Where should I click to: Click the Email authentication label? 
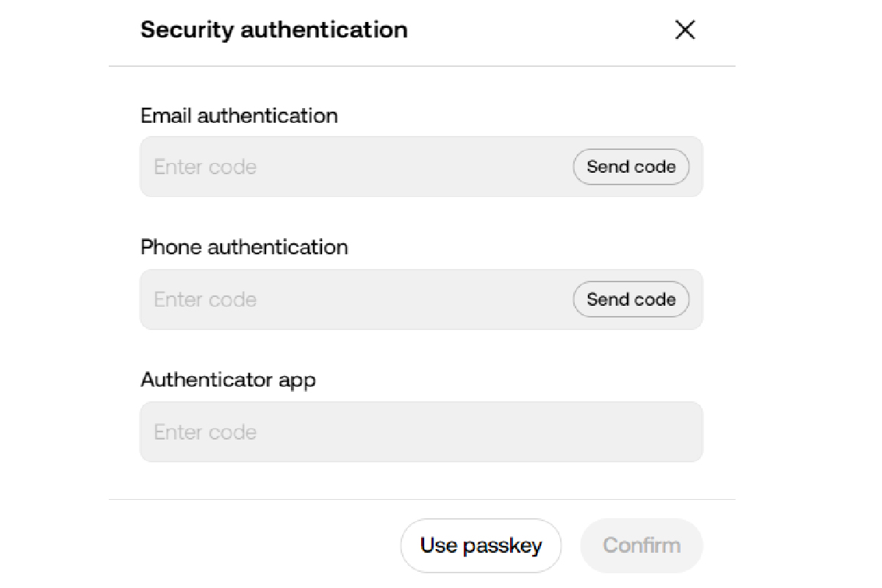[x=239, y=115]
